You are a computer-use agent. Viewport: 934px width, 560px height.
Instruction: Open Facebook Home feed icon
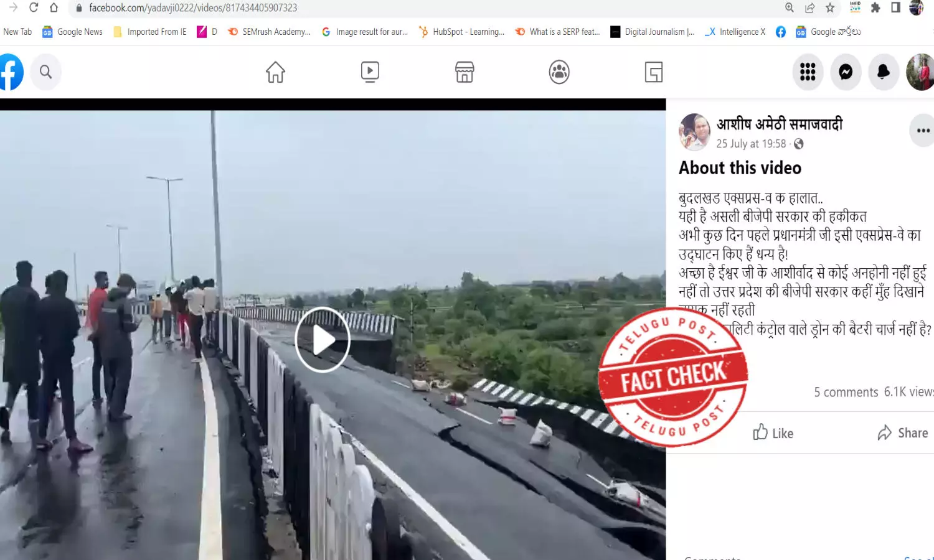coord(275,72)
